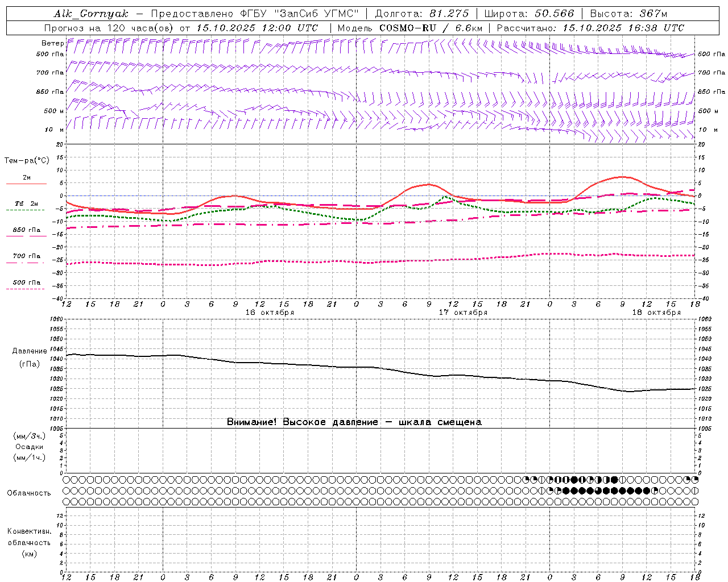The height and width of the screenshot is (582, 728).
Task: Click the Ветер wind panel label
Action: [x=52, y=43]
